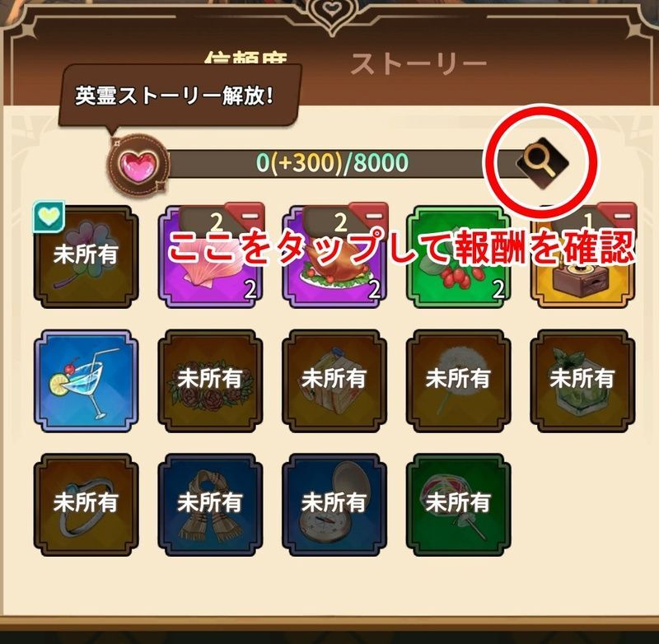This screenshot has height=644, width=659.
Task: Select the unowned paper fan item
Action: click(x=459, y=505)
